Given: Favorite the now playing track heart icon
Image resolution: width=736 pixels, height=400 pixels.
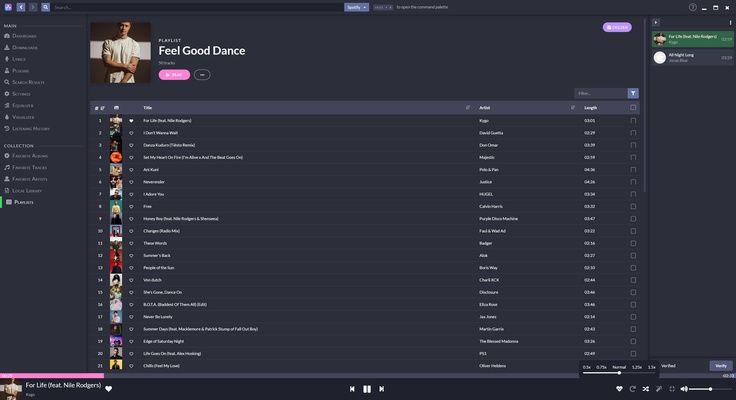Looking at the screenshot, I should click(108, 389).
